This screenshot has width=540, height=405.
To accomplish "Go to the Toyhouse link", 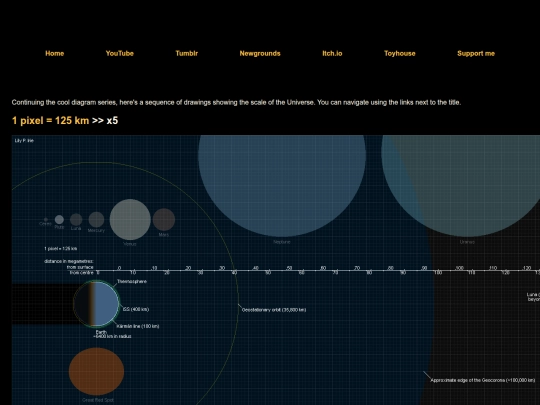I will (x=399, y=53).
